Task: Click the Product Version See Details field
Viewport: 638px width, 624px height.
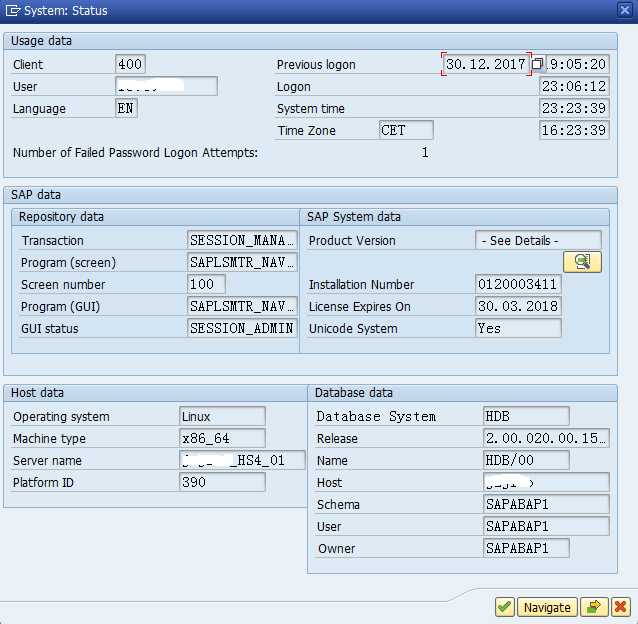Action: pos(538,240)
